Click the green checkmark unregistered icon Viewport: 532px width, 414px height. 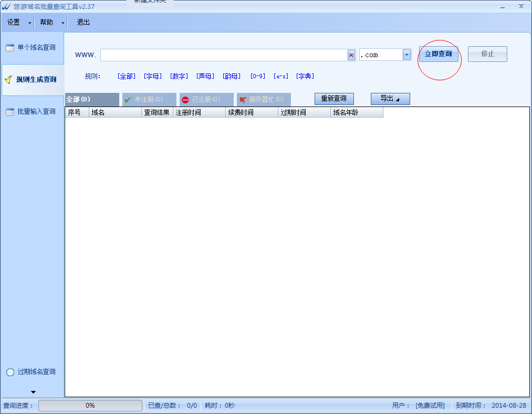(128, 100)
